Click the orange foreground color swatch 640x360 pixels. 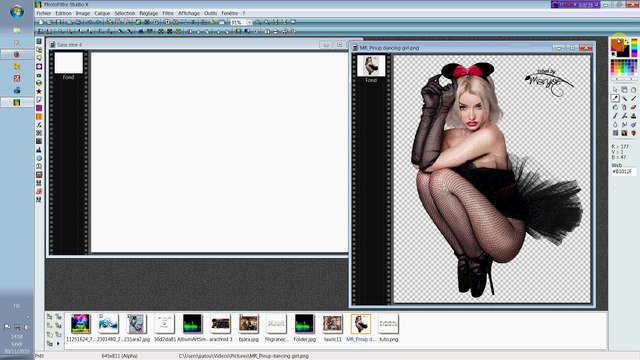coord(617,44)
